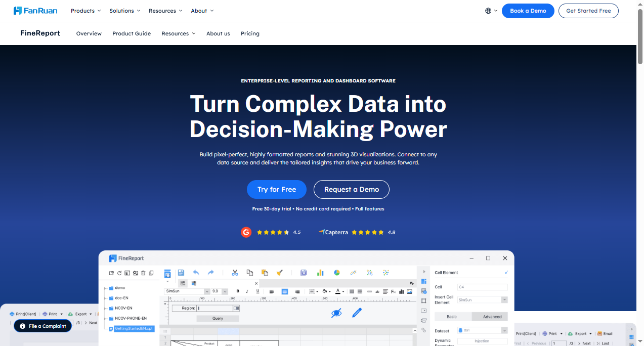Click the Paste icon in the toolbar
The width and height of the screenshot is (644, 346).
(x=264, y=272)
